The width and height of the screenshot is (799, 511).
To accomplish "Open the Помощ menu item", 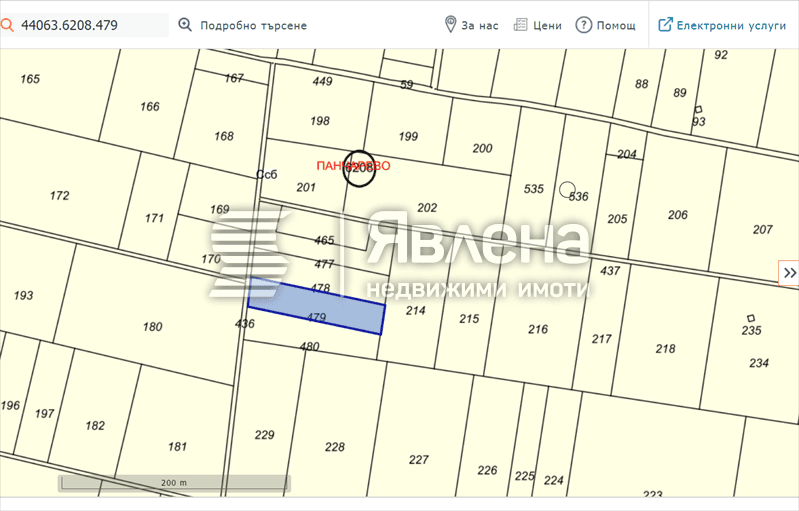I will tap(616, 25).
